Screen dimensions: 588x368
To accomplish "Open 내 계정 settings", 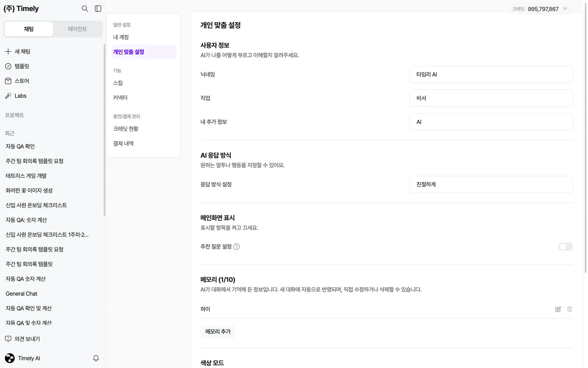I will point(143,37).
